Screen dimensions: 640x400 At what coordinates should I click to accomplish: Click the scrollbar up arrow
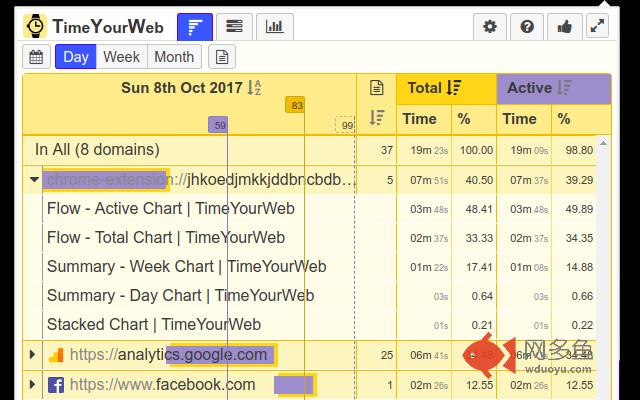[x=603, y=143]
